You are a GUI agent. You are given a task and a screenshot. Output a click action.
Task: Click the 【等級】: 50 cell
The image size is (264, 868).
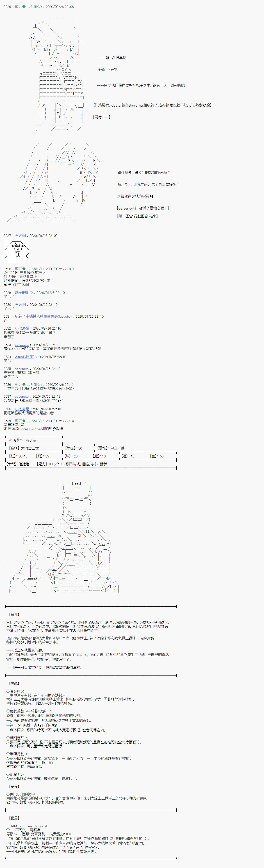pyautogui.click(x=73, y=448)
